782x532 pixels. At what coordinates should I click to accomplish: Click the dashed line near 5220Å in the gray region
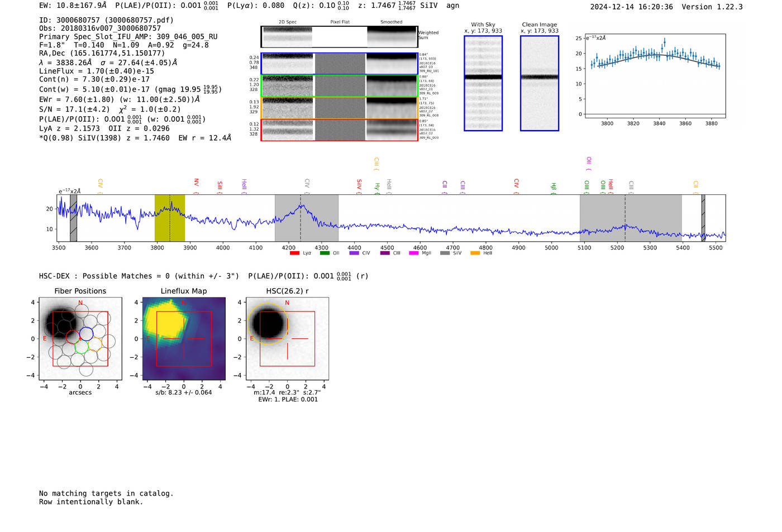[625, 218]
